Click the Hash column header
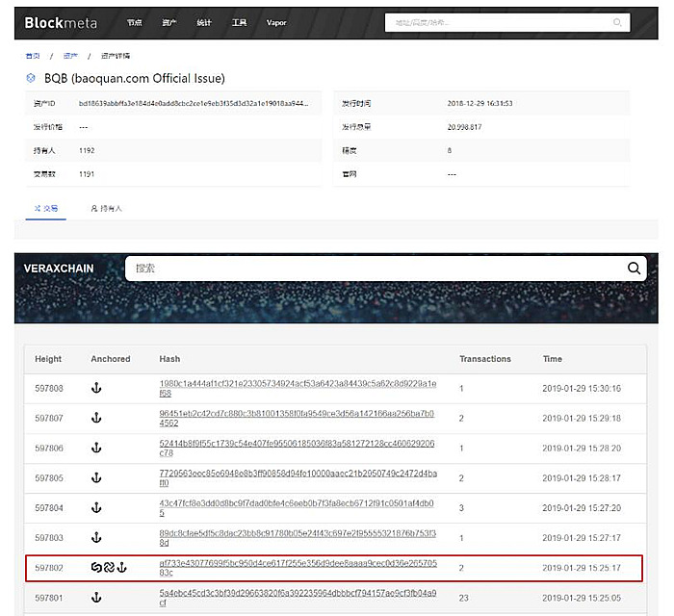Screen dimensions: 674x616 tap(169, 359)
